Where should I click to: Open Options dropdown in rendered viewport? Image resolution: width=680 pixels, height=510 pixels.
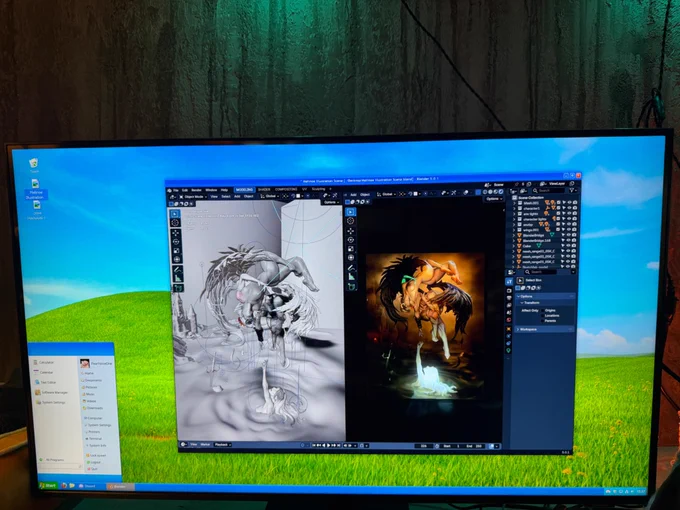coord(494,199)
